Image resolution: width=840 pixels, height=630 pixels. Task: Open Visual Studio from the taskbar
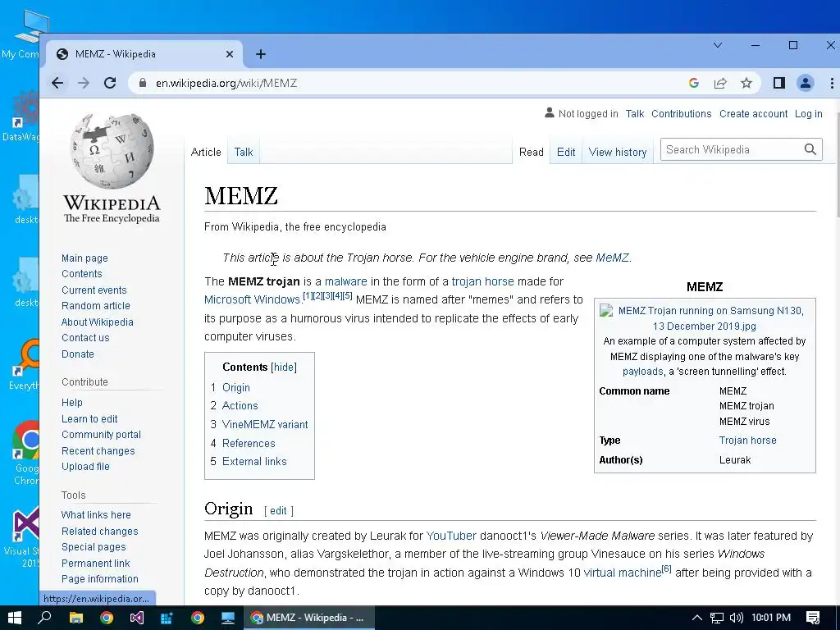(137, 618)
